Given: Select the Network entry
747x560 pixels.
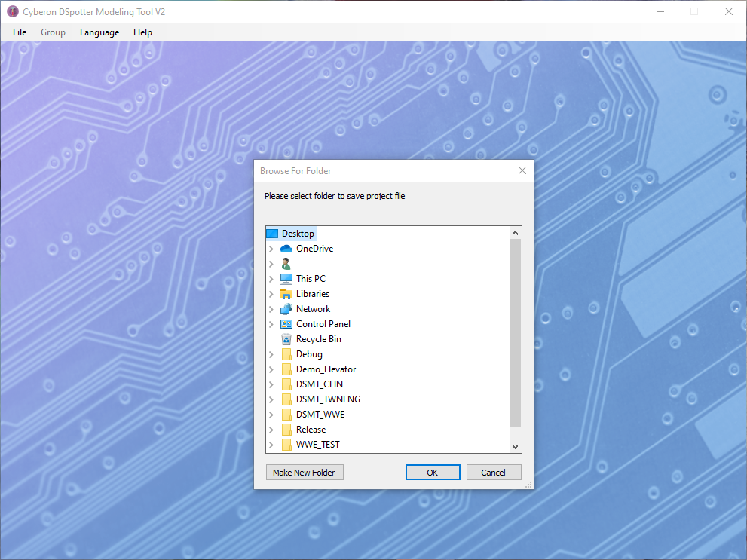Looking at the screenshot, I should tap(313, 309).
